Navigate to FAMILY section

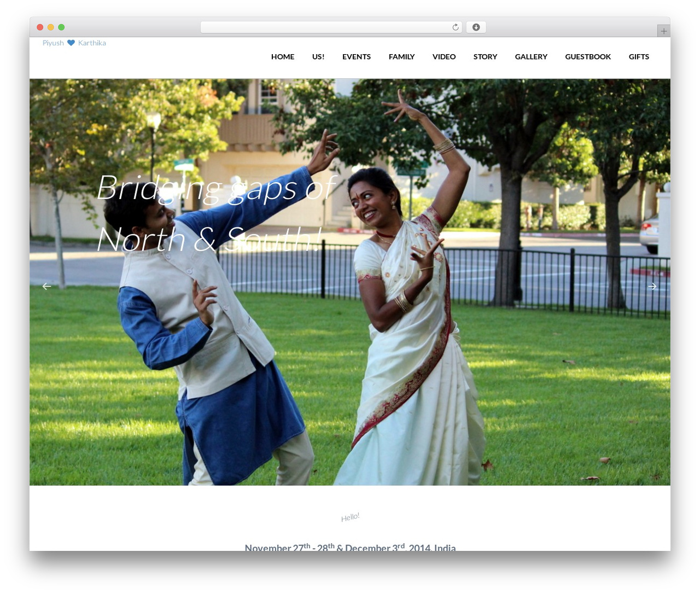[x=402, y=57]
